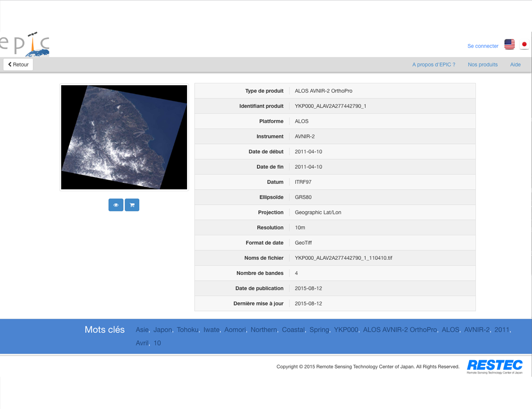Click the Nombre de bandes value 4
Screen dimensions: 532x409
[x=296, y=273]
